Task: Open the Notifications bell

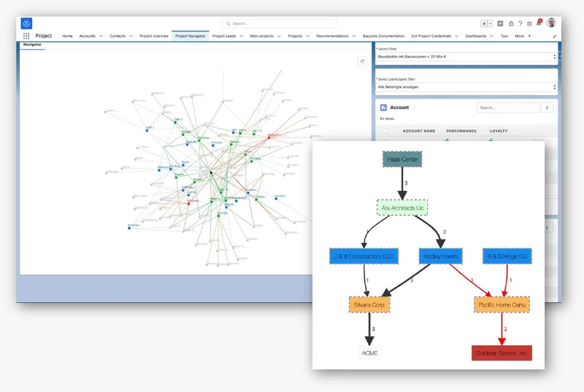Action: click(539, 23)
